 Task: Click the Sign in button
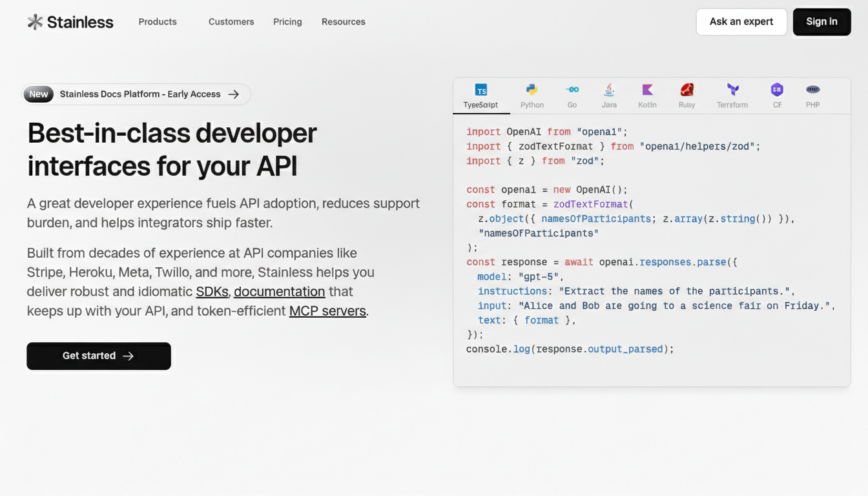pyautogui.click(x=821, y=22)
